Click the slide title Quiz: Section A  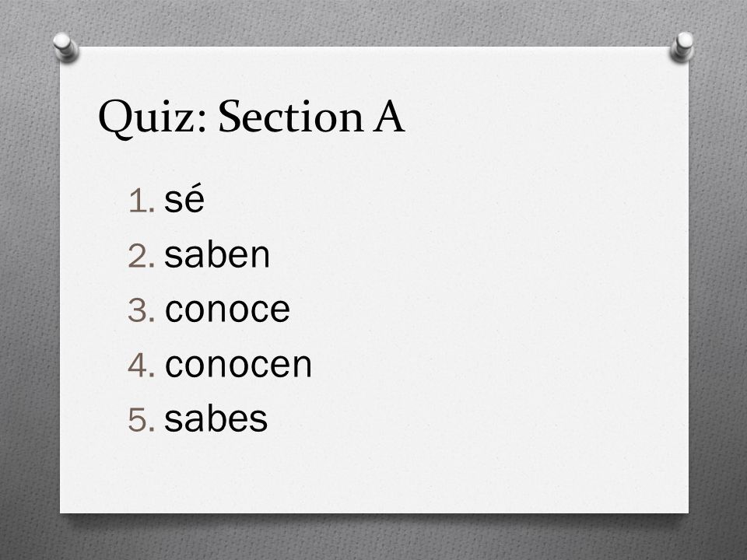point(251,117)
